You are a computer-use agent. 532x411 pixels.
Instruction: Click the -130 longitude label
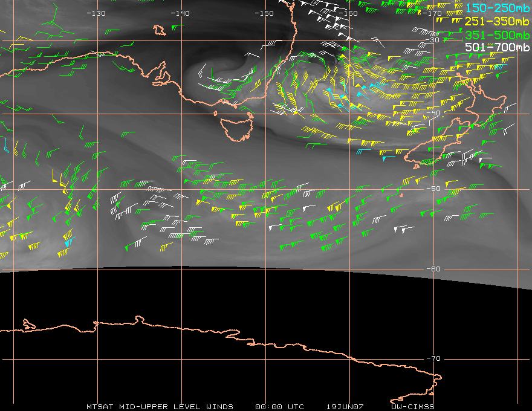96,13
